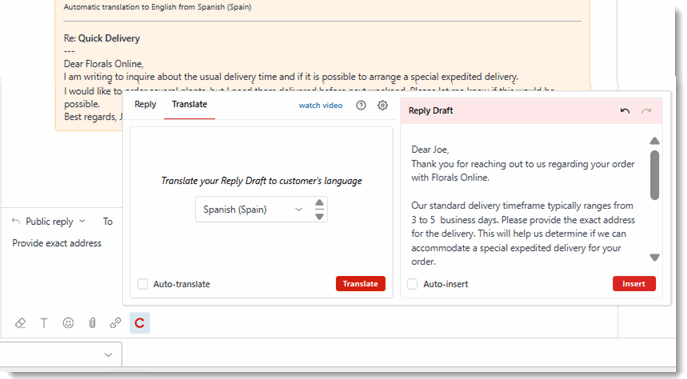Click the red Insert button
Image resolution: width=687 pixels, height=379 pixels.
coord(634,283)
